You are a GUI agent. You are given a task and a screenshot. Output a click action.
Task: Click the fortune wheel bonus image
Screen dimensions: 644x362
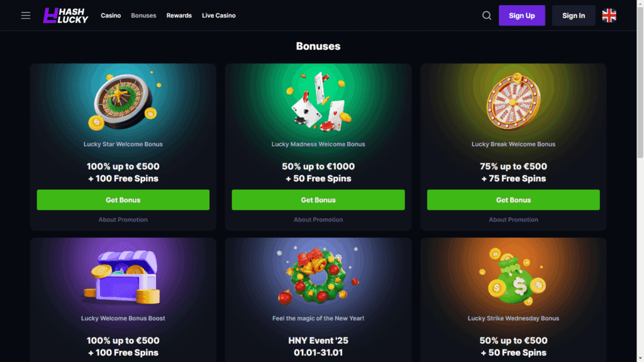(x=513, y=101)
